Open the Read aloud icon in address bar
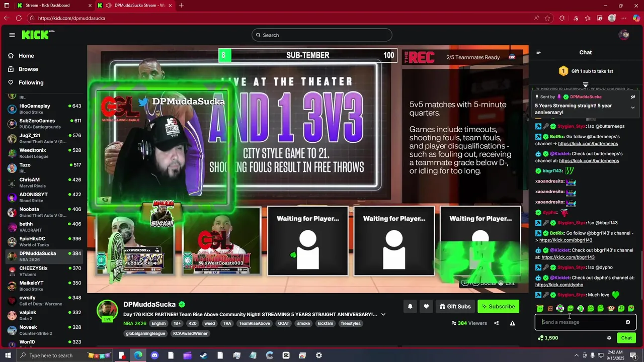The height and width of the screenshot is (362, 644). pyautogui.click(x=537, y=18)
